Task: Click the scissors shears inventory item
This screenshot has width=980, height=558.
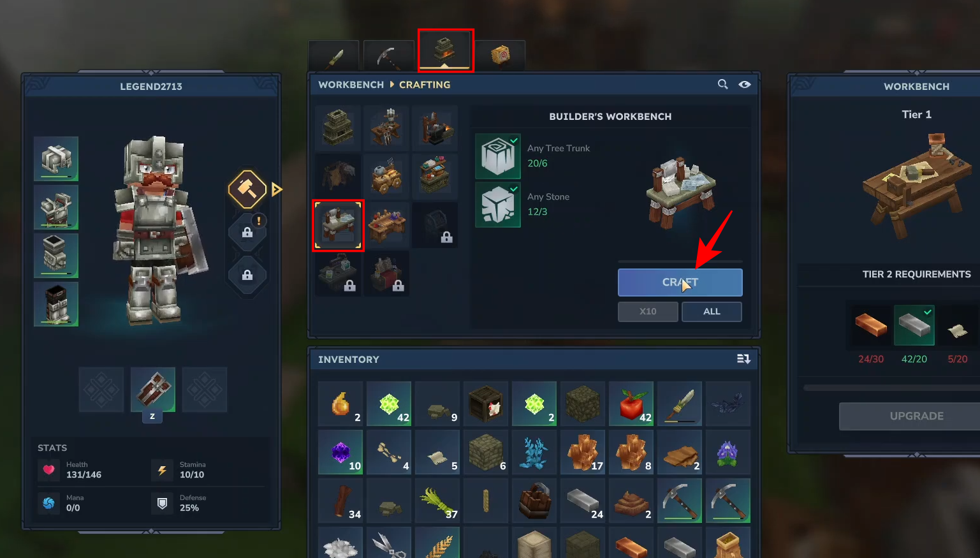Action: pyautogui.click(x=389, y=543)
